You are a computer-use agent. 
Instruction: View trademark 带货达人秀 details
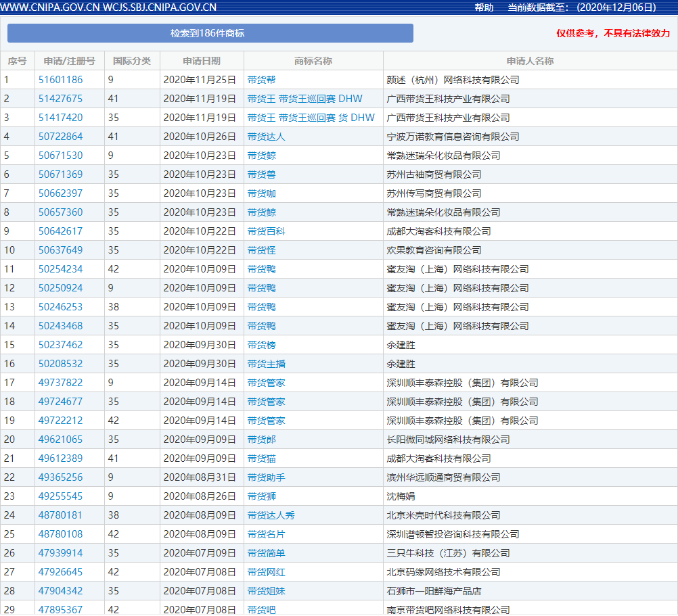coord(269,515)
